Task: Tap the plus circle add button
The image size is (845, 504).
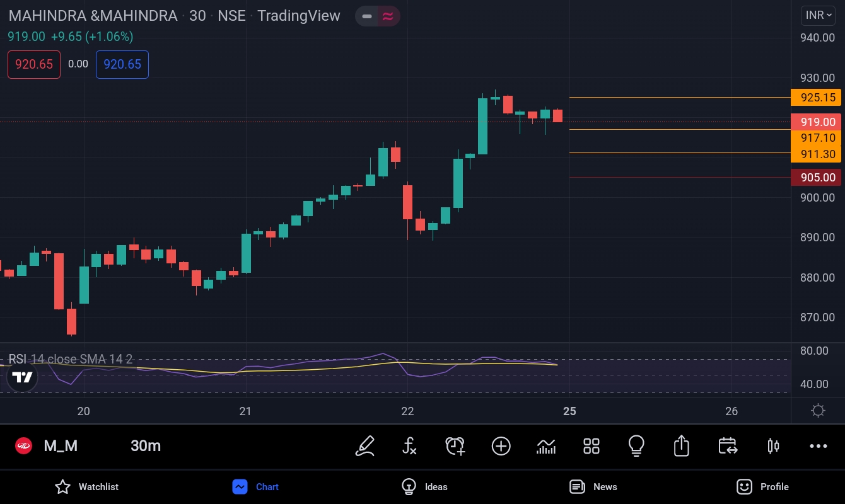Action: (x=501, y=446)
